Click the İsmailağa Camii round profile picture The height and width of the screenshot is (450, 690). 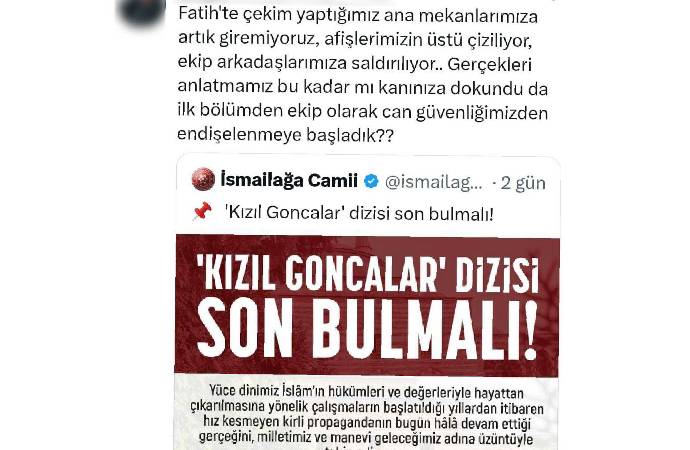203,179
